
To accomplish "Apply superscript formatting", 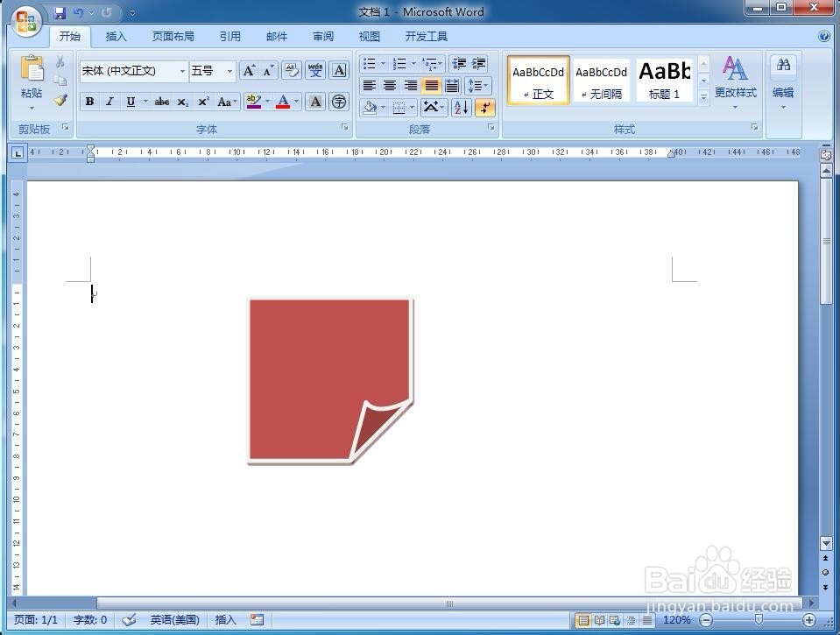I will pos(203,102).
